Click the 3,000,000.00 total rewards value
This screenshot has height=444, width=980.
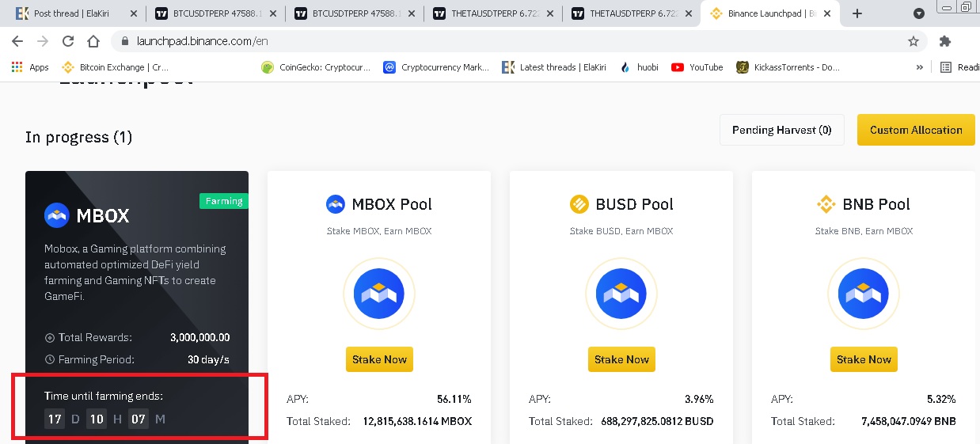click(x=199, y=337)
